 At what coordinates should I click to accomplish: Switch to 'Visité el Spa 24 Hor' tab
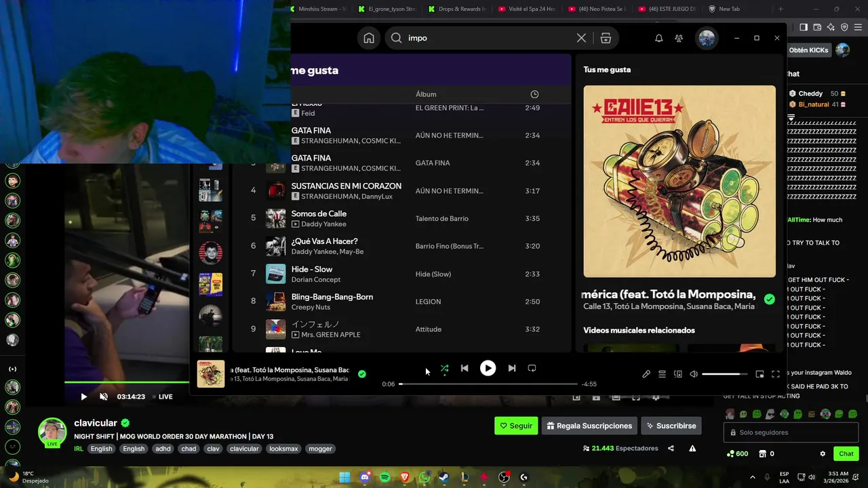527,9
